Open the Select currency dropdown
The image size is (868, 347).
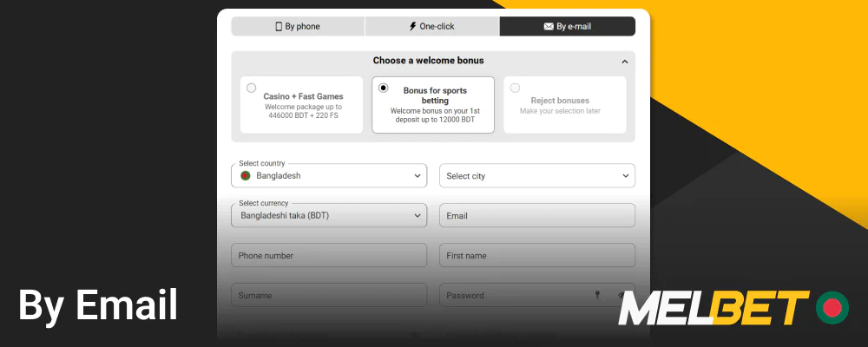[329, 215]
